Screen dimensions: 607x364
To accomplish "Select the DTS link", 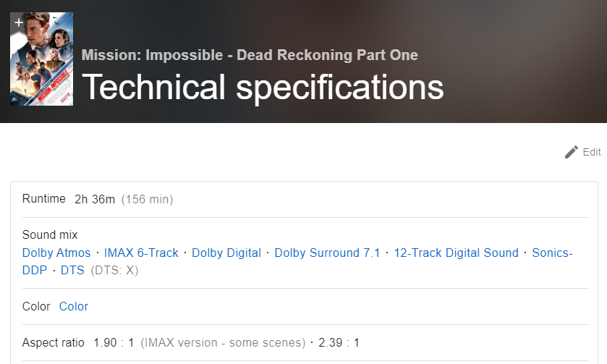I will (72, 271).
